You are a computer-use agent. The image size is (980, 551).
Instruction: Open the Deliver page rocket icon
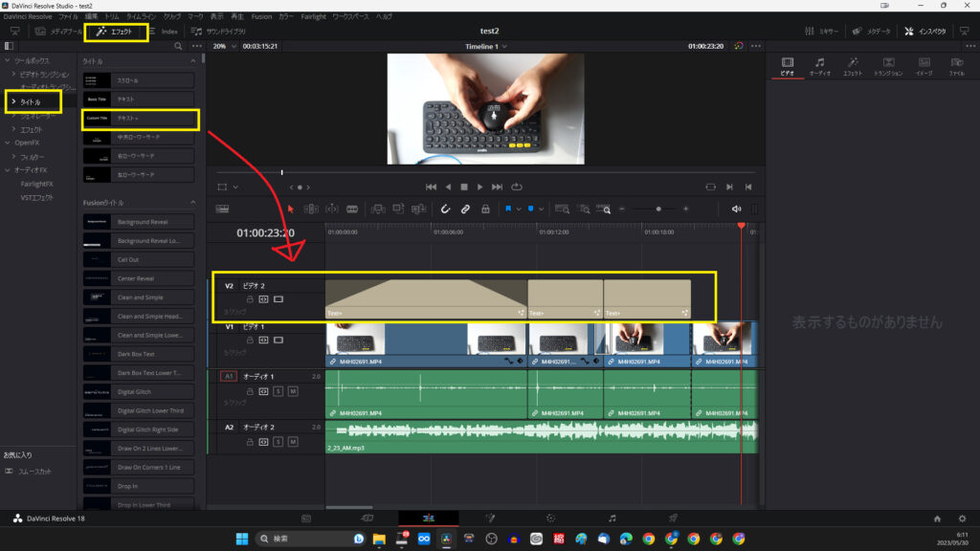[673, 518]
